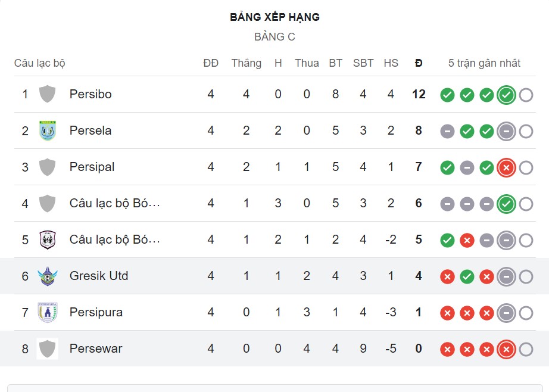
Task: Click Persibo's first green win checkmark
Action: pyautogui.click(x=447, y=94)
